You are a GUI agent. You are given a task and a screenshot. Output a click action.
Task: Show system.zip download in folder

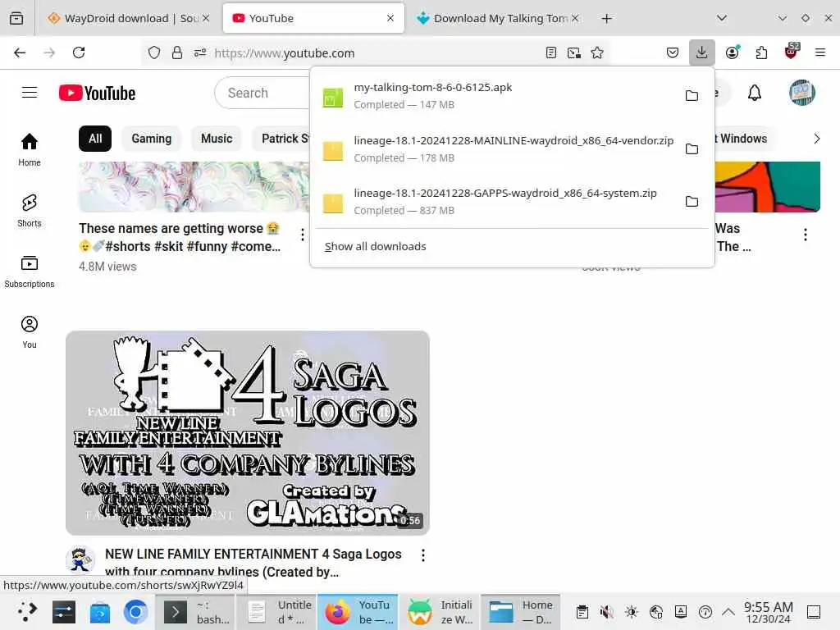(692, 202)
